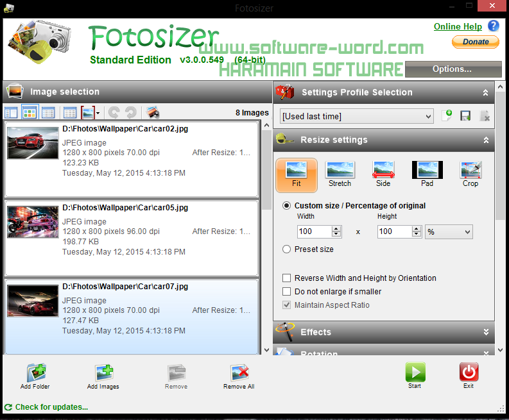Open the thumbnail size dropdown arrow
The image size is (509, 420).
[x=98, y=113]
